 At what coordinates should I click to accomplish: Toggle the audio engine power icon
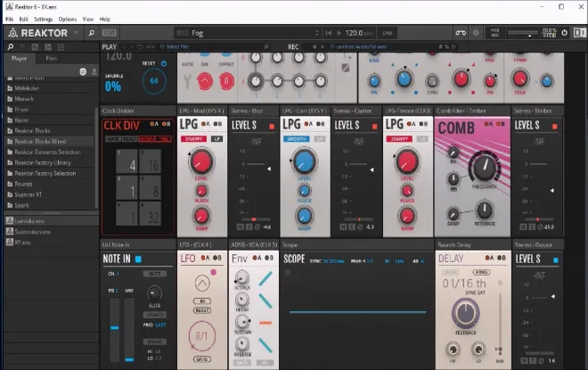[x=564, y=33]
